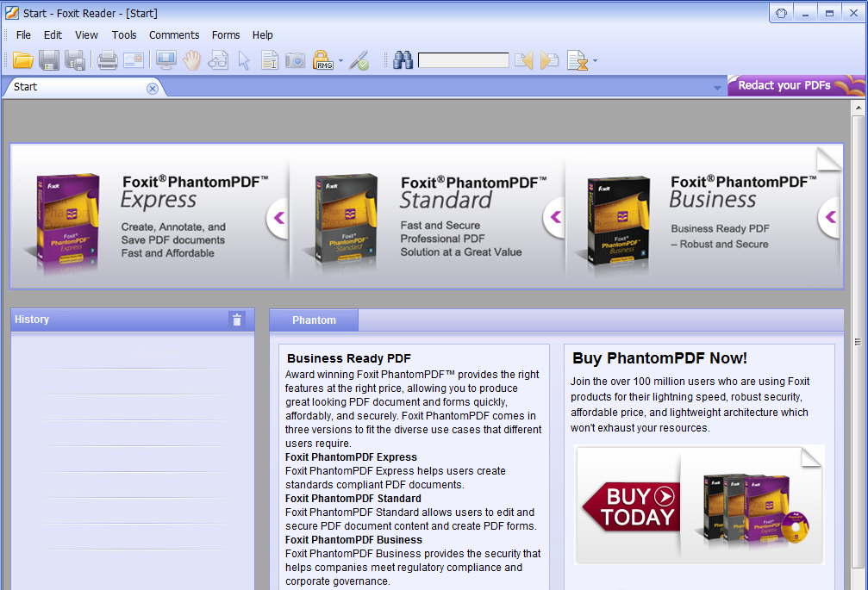Open dropdown beside the document search icon
868x590 pixels.
(x=595, y=61)
